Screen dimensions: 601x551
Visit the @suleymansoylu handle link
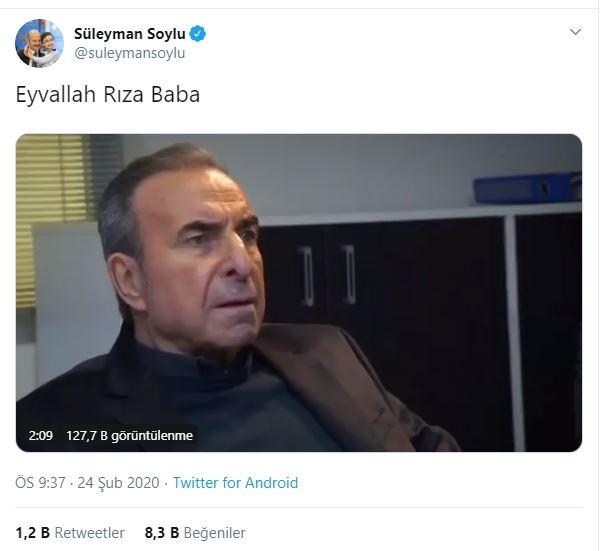(130, 53)
